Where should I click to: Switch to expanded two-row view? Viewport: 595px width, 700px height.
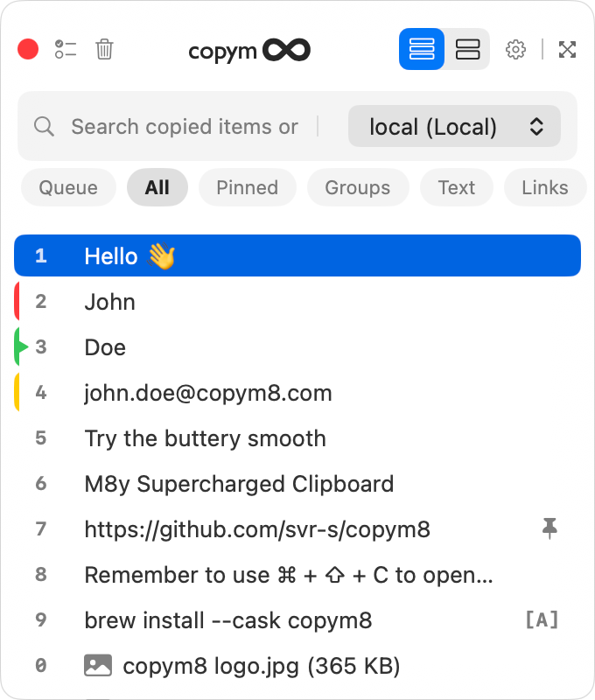click(467, 49)
